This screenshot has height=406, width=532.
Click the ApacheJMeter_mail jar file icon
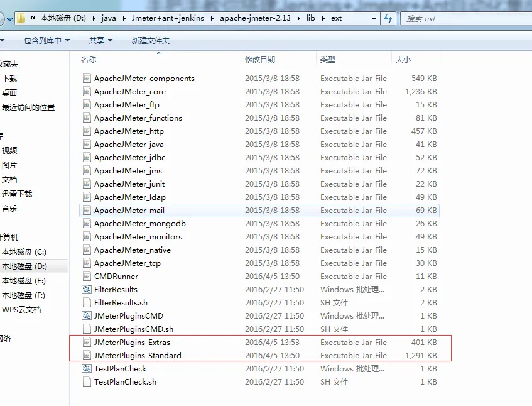(87, 210)
